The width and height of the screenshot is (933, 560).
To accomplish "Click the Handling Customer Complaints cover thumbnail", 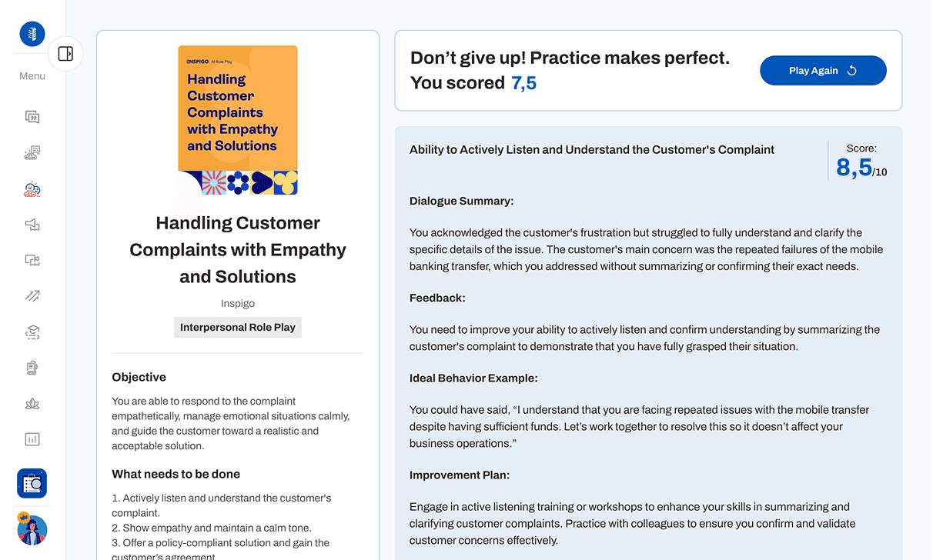I will (238, 120).
